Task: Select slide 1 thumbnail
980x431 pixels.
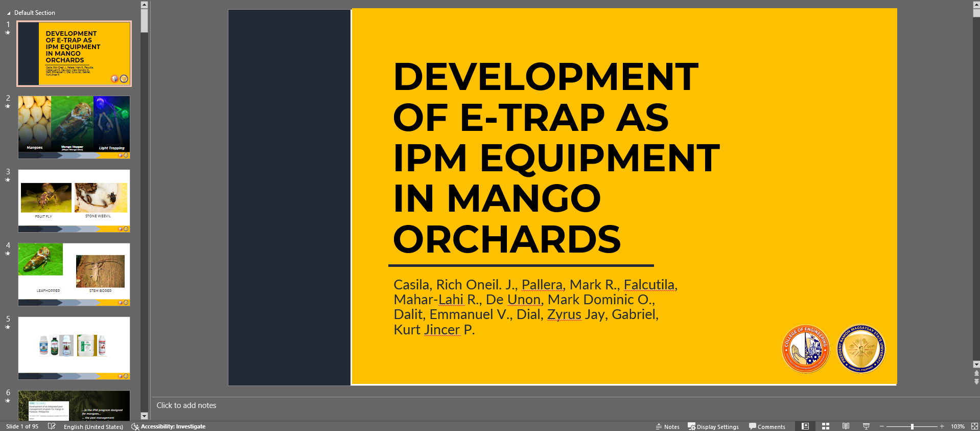Action: coord(74,53)
